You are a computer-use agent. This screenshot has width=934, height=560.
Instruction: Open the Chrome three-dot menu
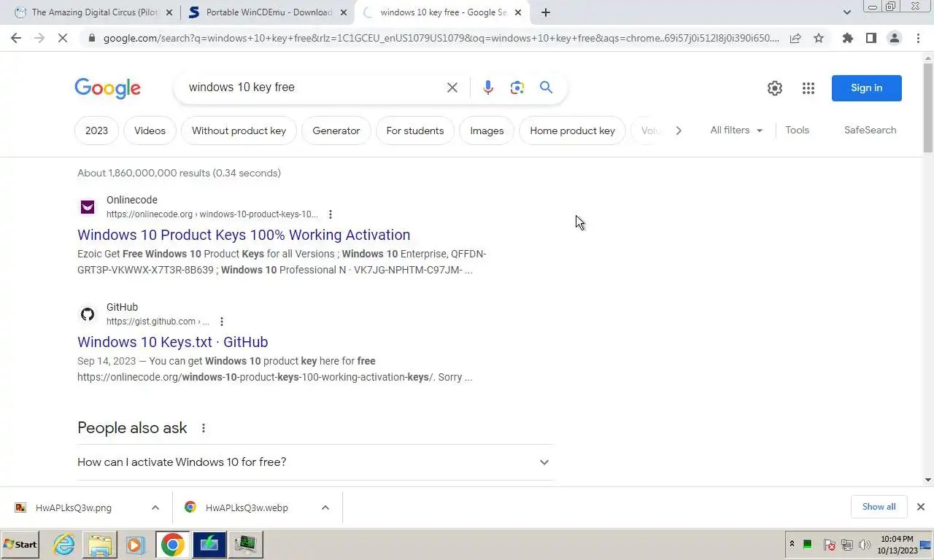918,38
